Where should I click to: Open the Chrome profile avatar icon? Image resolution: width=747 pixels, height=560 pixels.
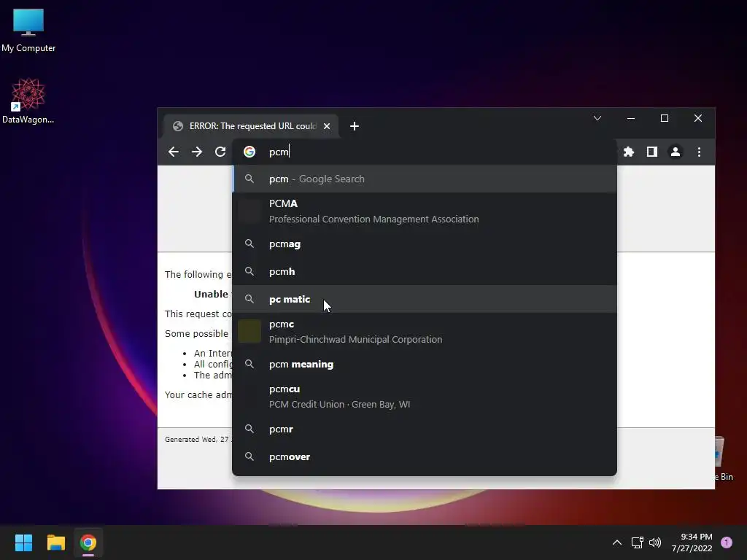[676, 152]
